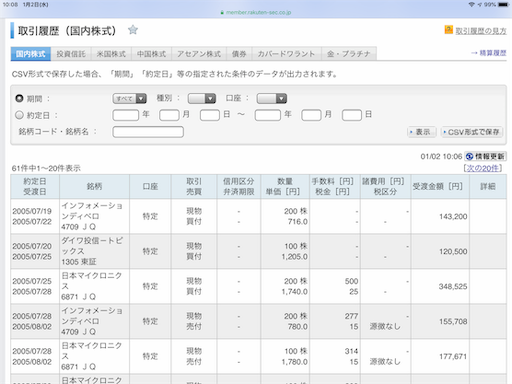
Task: Focus the end day field of 約定日
Action: click(352, 115)
